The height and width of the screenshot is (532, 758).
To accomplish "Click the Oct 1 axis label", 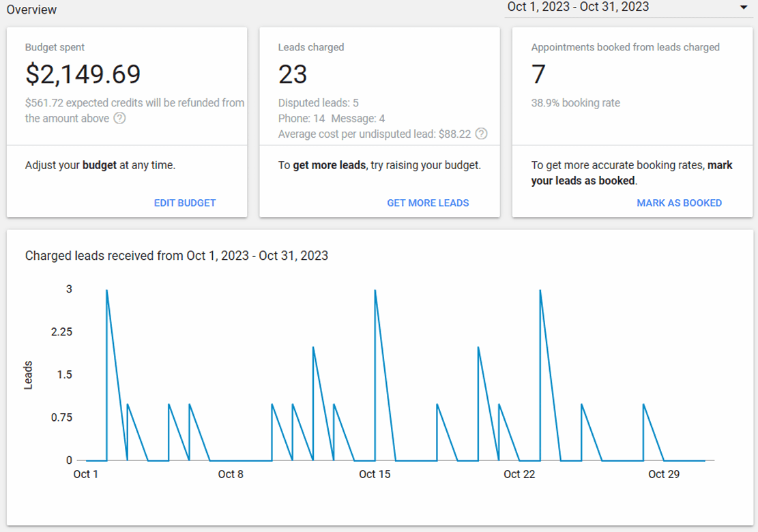I will pyautogui.click(x=85, y=475).
